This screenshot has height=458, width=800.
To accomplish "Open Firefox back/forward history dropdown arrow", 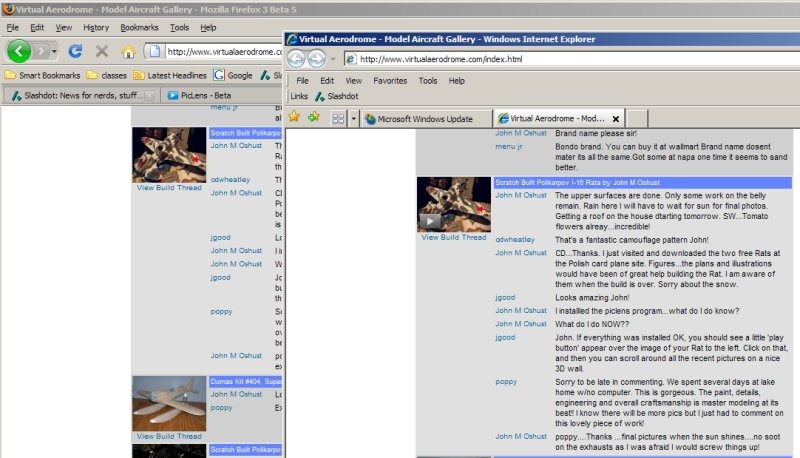I will coord(54,51).
